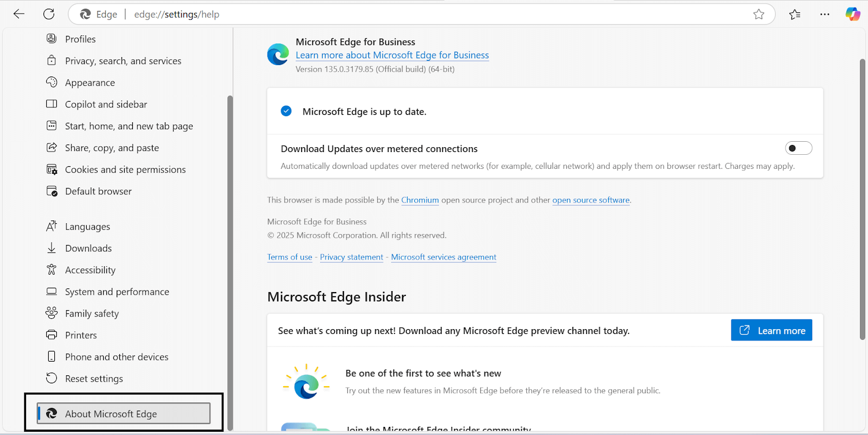
Task: Open the Favorites list icon in toolbar
Action: [x=795, y=14]
